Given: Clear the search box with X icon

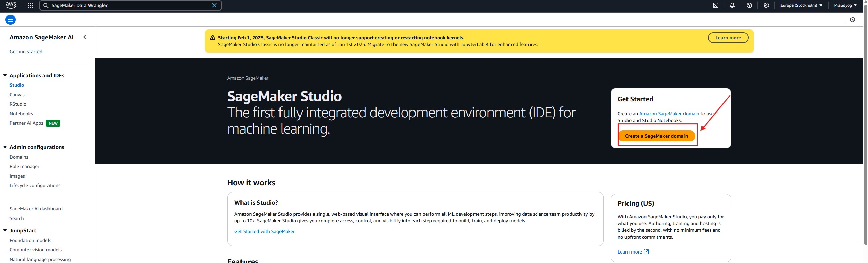Looking at the screenshot, I should coord(214,5).
